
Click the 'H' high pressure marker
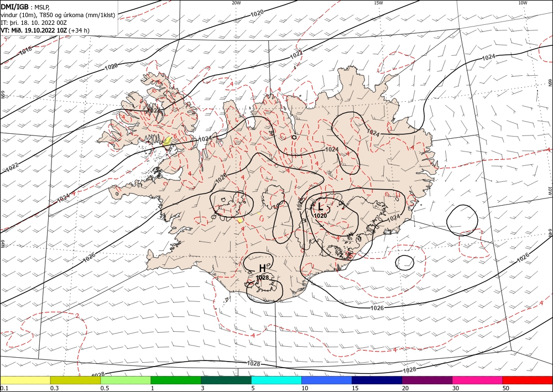pos(262,268)
